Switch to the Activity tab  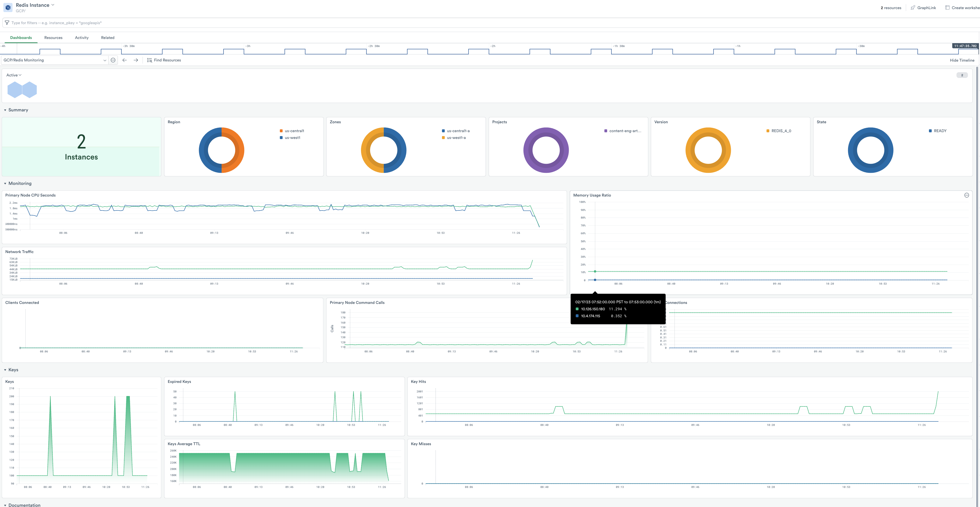click(82, 38)
